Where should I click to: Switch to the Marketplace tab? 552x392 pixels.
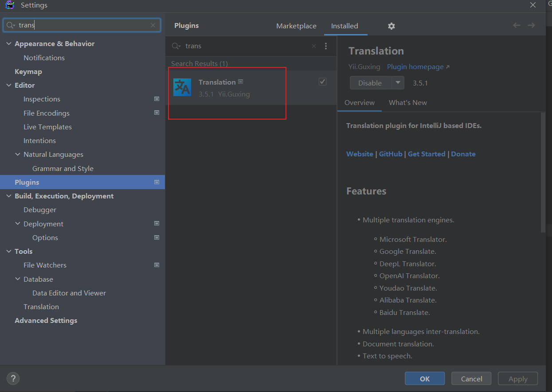click(x=296, y=26)
